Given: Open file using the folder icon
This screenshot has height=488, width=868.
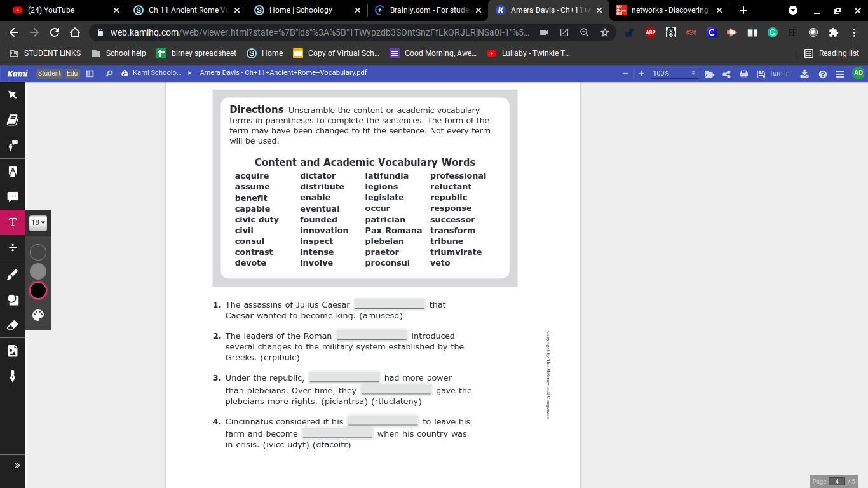Looking at the screenshot, I should coord(709,74).
